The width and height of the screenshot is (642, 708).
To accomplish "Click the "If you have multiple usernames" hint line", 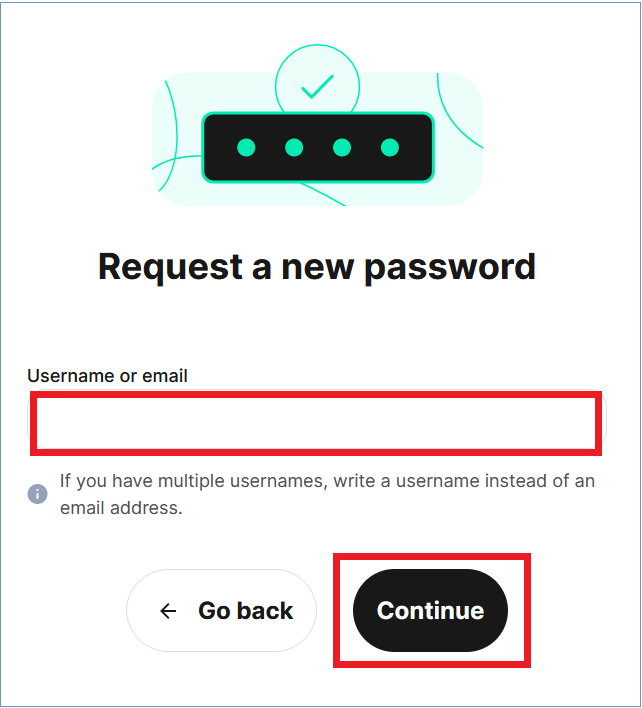I will click(327, 481).
